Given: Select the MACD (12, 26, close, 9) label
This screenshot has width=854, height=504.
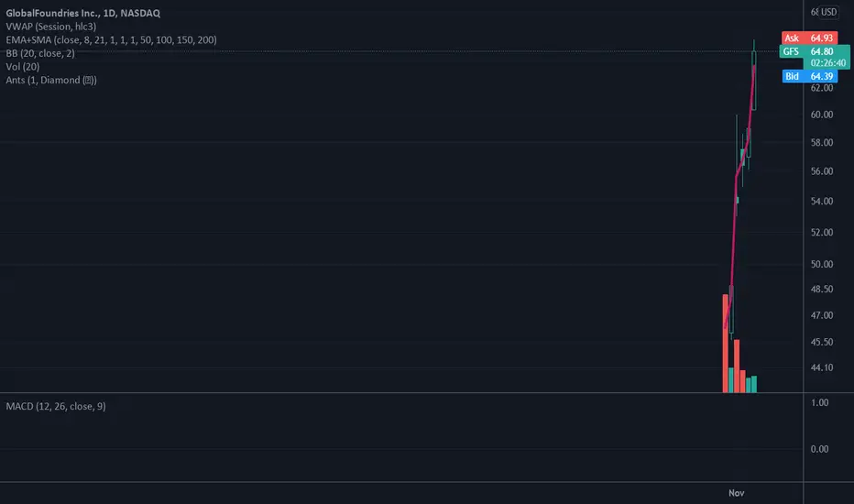Looking at the screenshot, I should [x=56, y=406].
